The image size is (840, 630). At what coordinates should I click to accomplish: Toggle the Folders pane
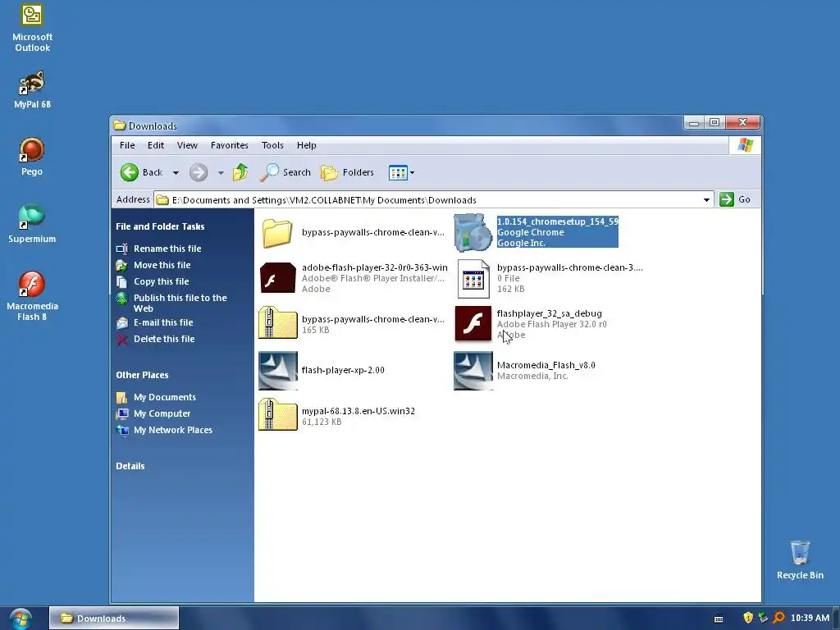(347, 172)
